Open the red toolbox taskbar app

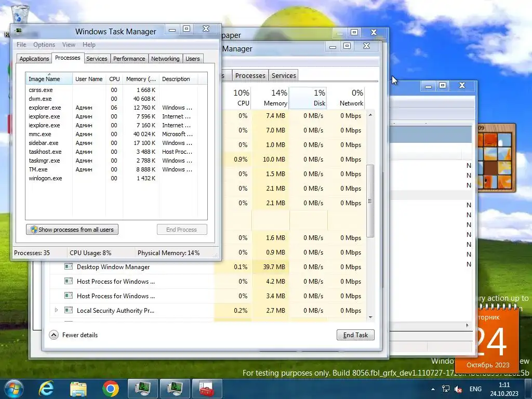coord(207,389)
